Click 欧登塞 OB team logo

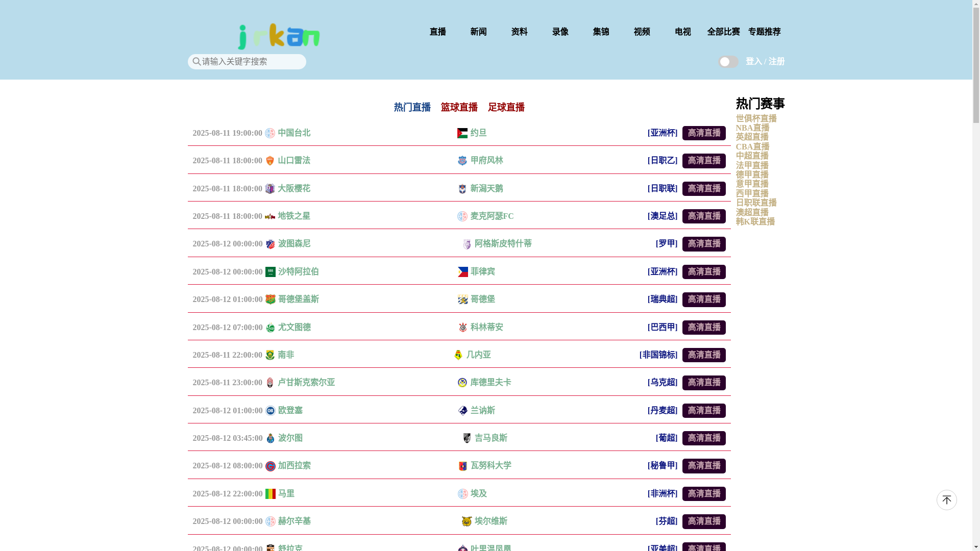[271, 411]
